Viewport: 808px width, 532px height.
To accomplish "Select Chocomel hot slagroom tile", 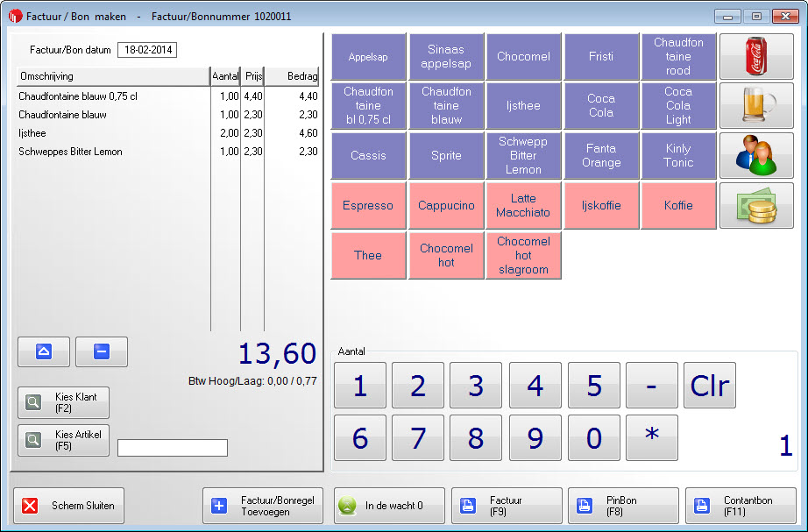I will click(523, 255).
